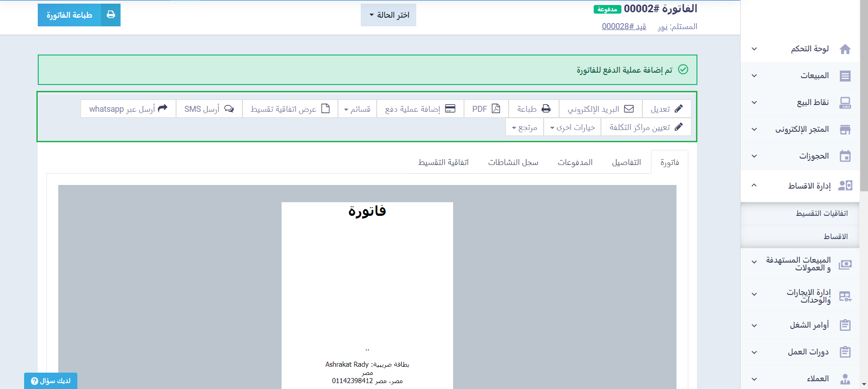Switch to the المدفوعات tab
The image size is (868, 389).
click(x=575, y=163)
